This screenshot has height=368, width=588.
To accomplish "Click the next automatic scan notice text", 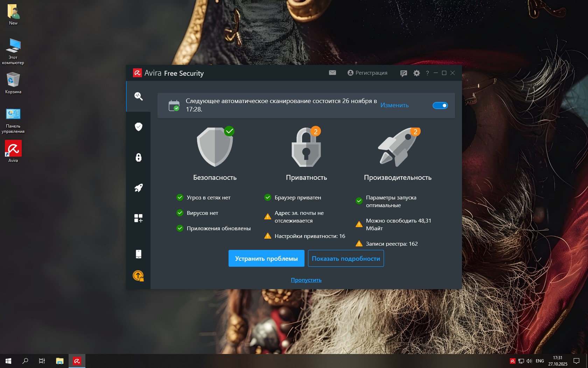I will 281,105.
